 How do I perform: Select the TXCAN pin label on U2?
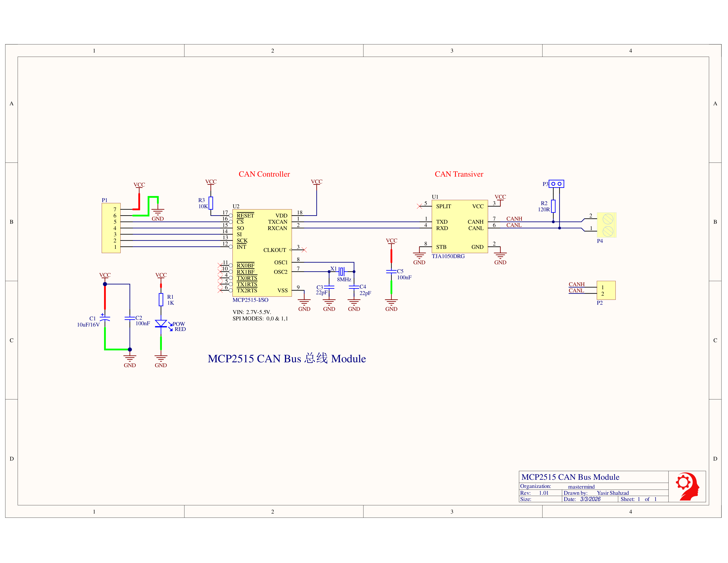tap(277, 222)
